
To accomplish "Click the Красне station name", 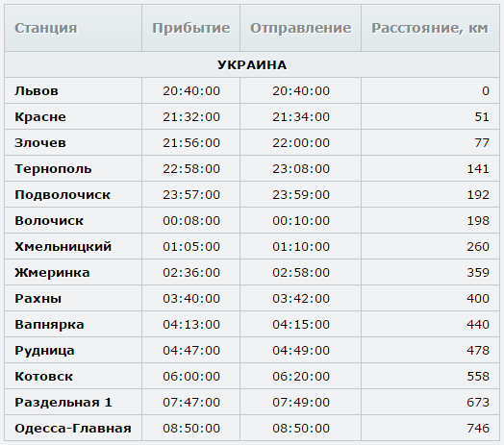I will point(40,117).
